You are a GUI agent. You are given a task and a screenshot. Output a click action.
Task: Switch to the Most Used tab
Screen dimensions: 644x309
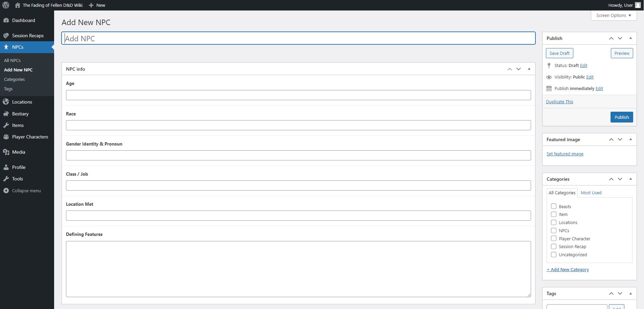pos(591,193)
